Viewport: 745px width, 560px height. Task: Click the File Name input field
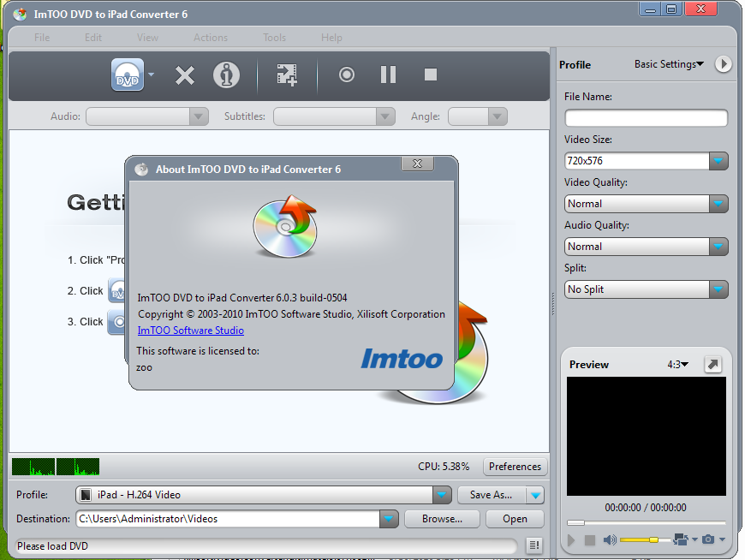click(x=647, y=118)
